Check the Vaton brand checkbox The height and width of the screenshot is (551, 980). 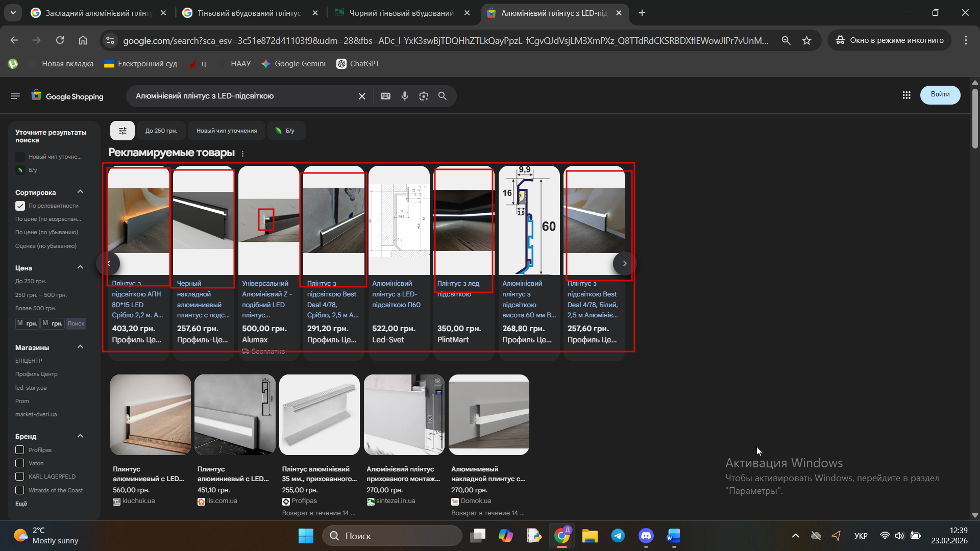20,463
